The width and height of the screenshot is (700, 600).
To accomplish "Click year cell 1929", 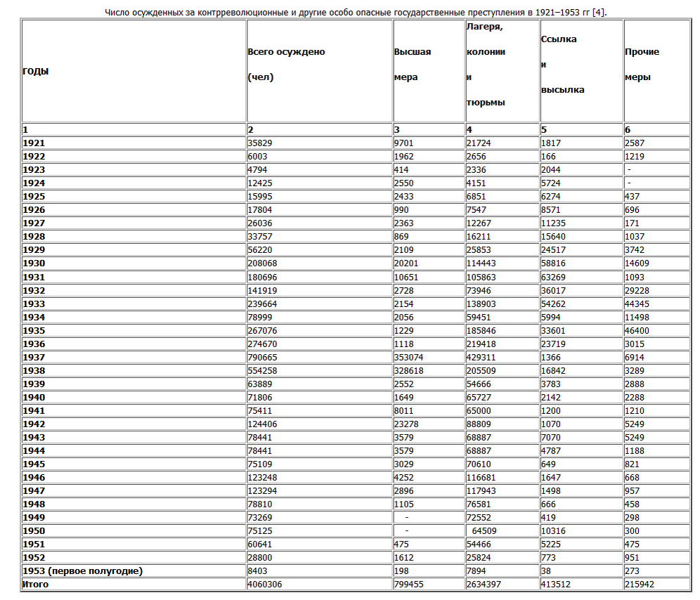I will (x=134, y=250).
